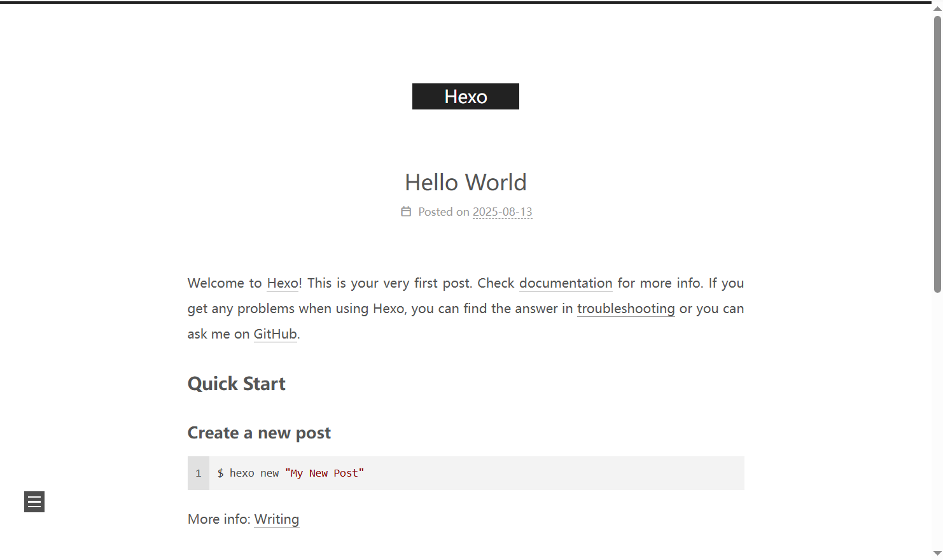Click the Posted on label text
The height and width of the screenshot is (560, 943).
[x=444, y=212]
